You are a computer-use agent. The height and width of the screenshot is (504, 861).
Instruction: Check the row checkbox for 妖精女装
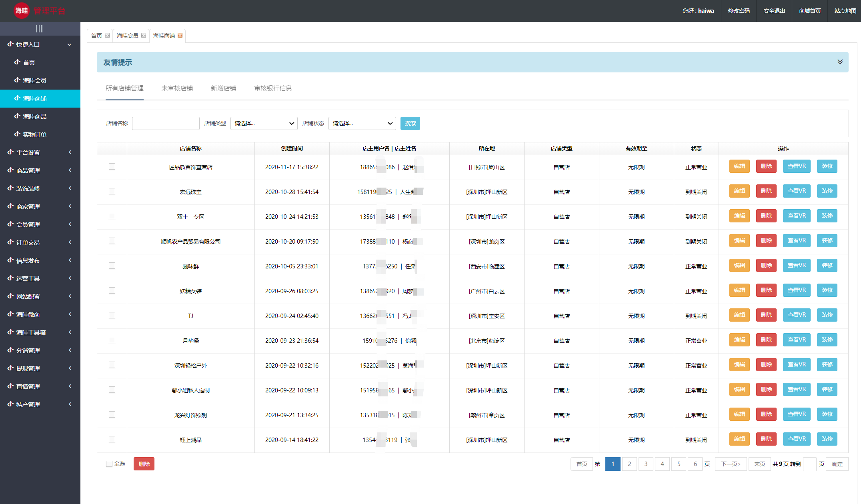tap(112, 290)
